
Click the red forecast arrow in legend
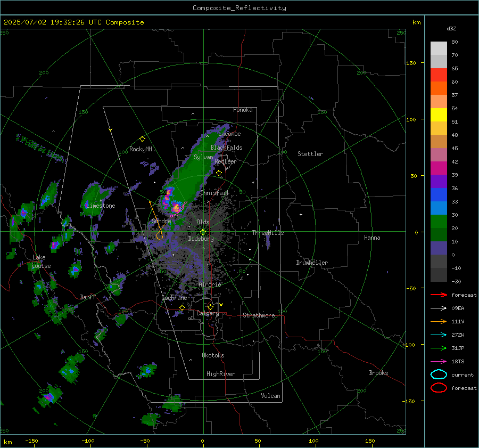point(439,295)
